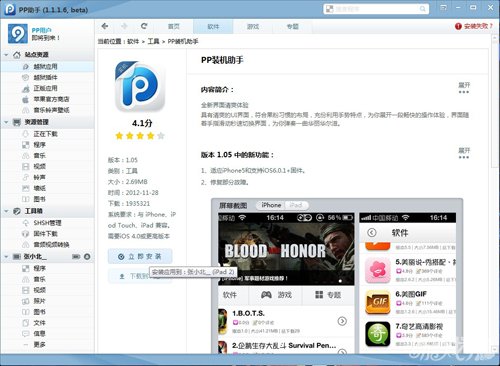Collapse the 资源管理 section
The height and width of the screenshot is (366, 500).
pos(6,122)
